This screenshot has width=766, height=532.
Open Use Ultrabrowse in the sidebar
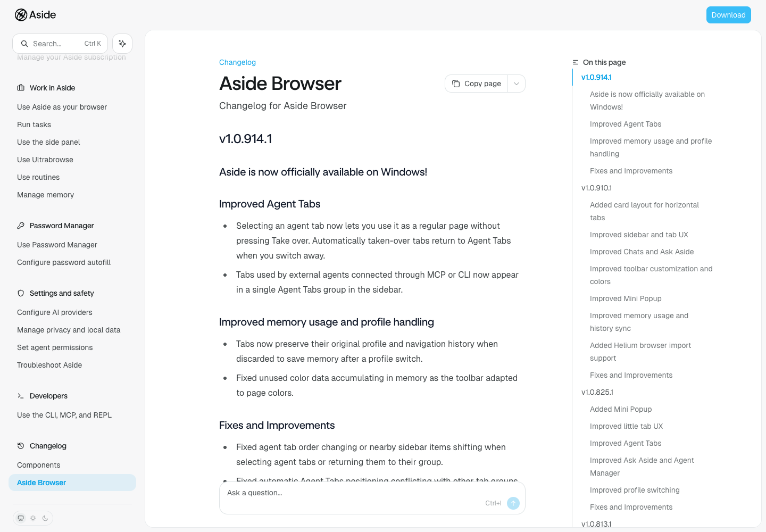[x=45, y=160]
